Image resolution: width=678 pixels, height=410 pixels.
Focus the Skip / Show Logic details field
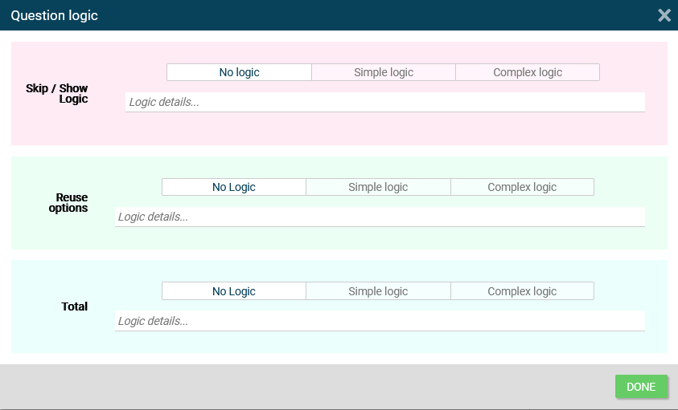click(x=385, y=102)
